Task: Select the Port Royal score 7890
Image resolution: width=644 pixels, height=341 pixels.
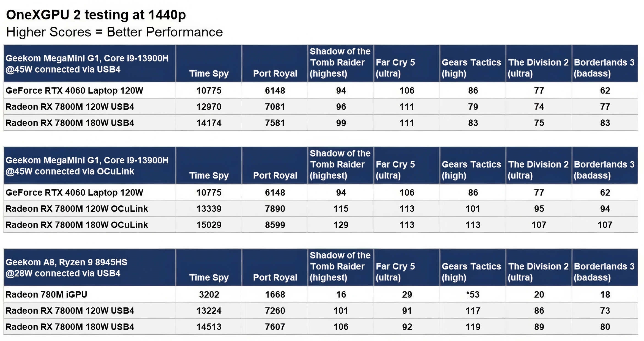Action: click(275, 209)
